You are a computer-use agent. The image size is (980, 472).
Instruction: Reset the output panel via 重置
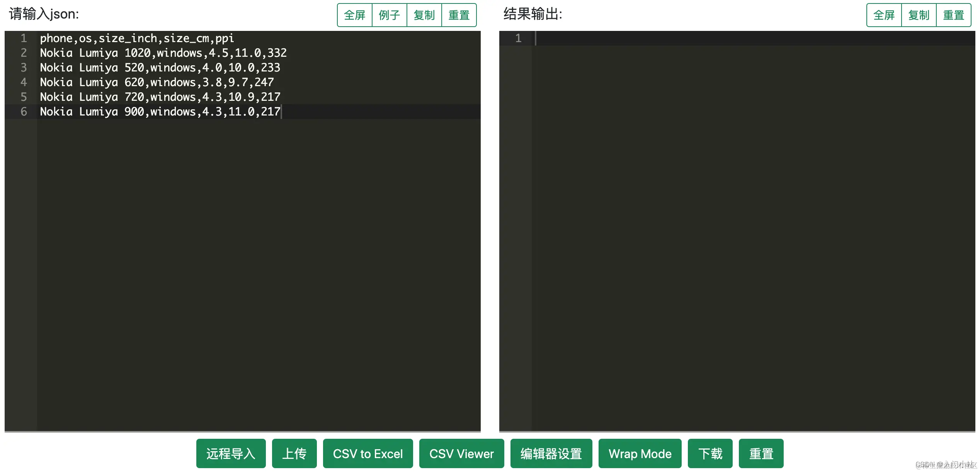click(x=954, y=15)
